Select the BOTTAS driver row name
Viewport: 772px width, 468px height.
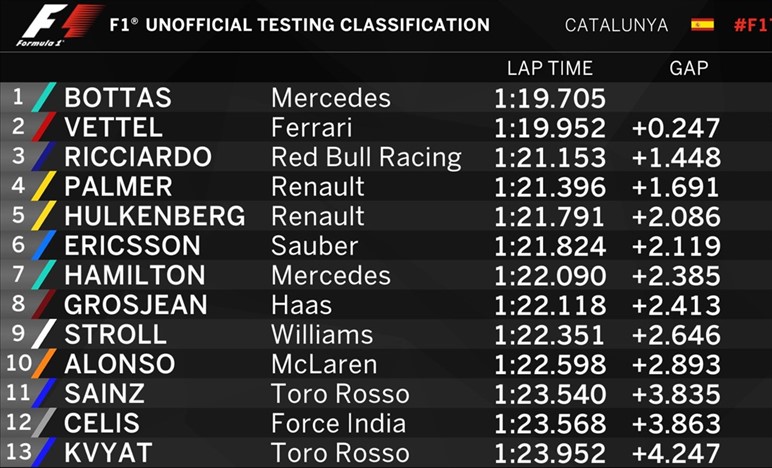[118, 97]
